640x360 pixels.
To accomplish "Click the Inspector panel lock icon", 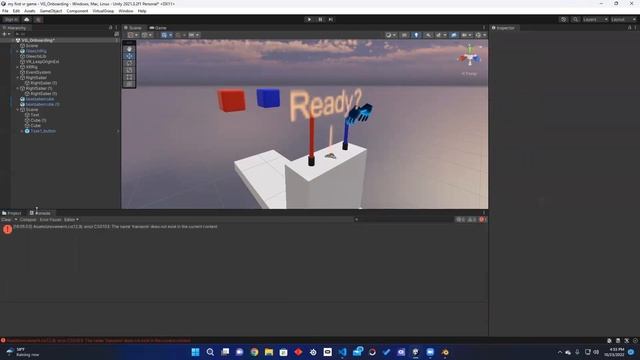I will tap(629, 28).
